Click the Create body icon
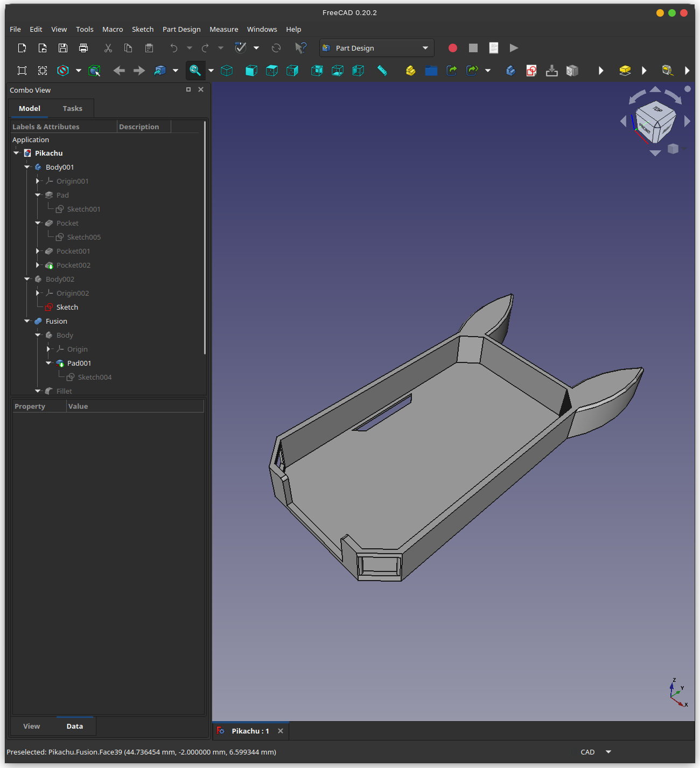Viewport: 700px width, 768px height. (x=511, y=71)
